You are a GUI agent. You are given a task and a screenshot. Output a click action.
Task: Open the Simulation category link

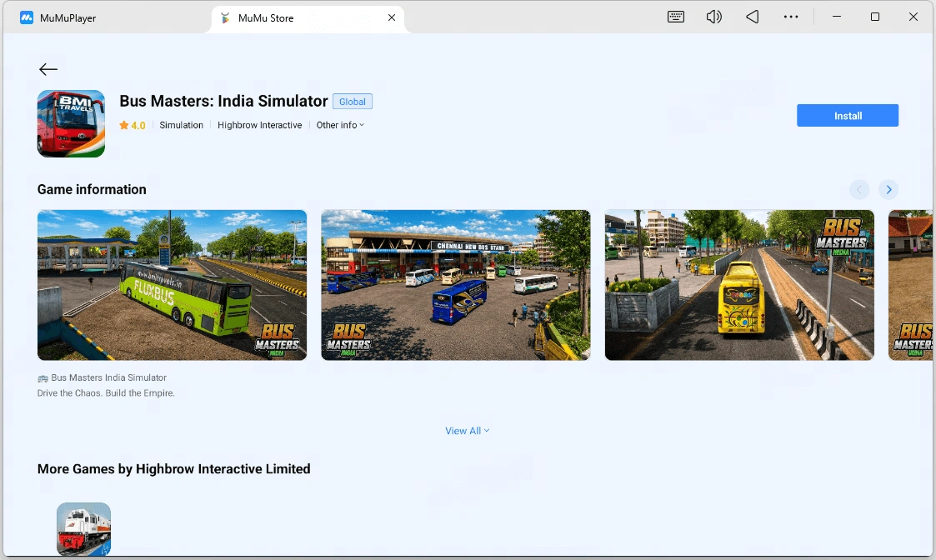tap(181, 125)
